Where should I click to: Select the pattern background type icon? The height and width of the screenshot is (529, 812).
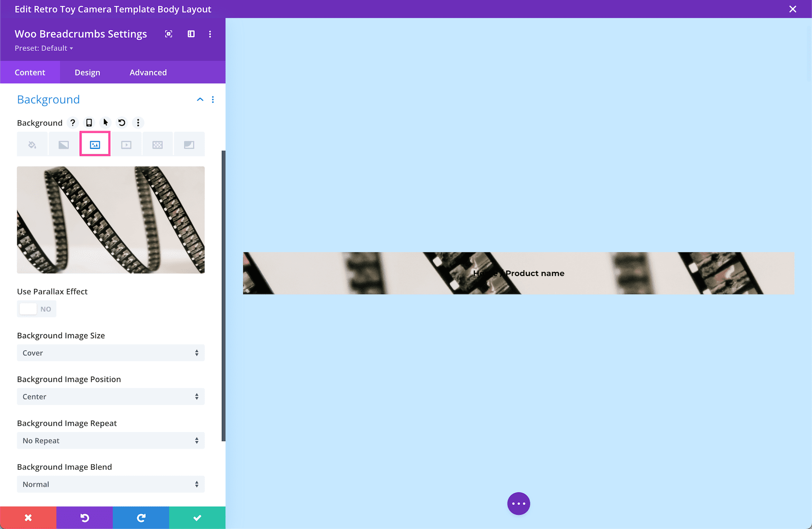coord(157,144)
